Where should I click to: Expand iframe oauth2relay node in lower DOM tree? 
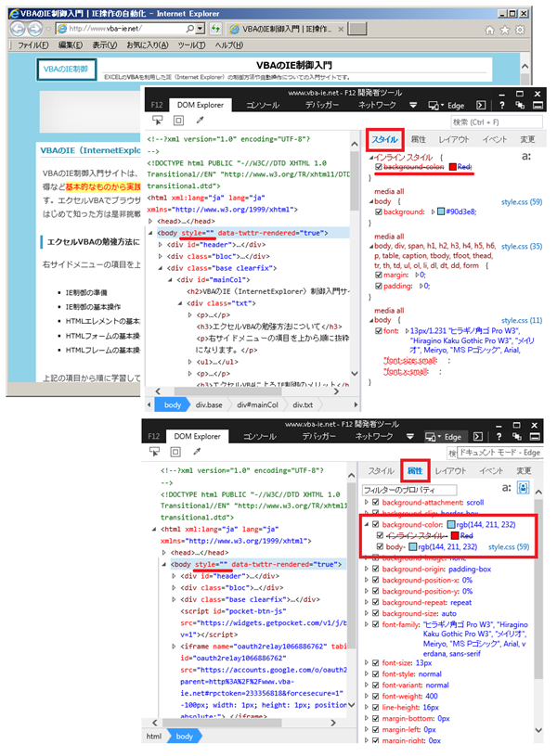174,647
